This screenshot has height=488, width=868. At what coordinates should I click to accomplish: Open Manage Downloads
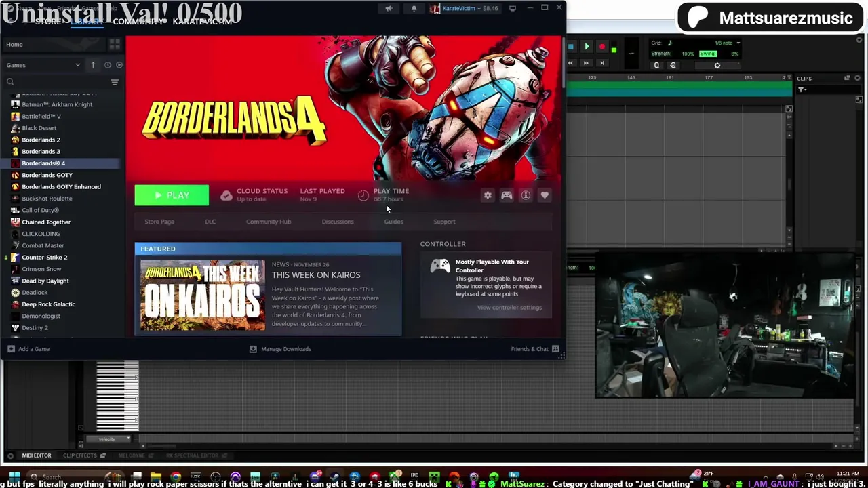pyautogui.click(x=280, y=349)
